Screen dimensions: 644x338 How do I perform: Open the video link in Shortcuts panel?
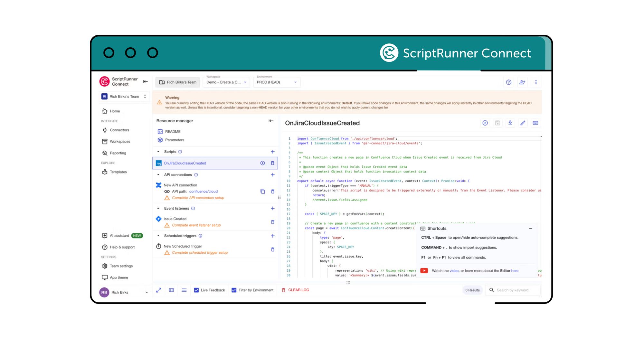(454, 271)
